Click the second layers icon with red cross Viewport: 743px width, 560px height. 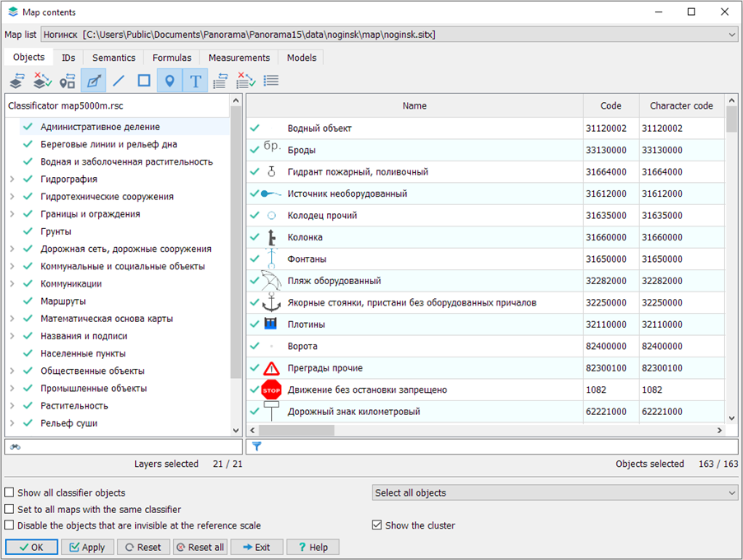point(42,81)
